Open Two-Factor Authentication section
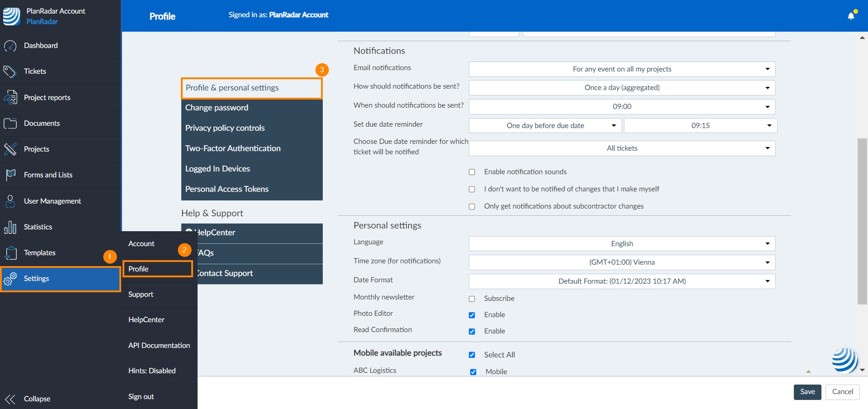Image resolution: width=868 pixels, height=409 pixels. (x=233, y=148)
